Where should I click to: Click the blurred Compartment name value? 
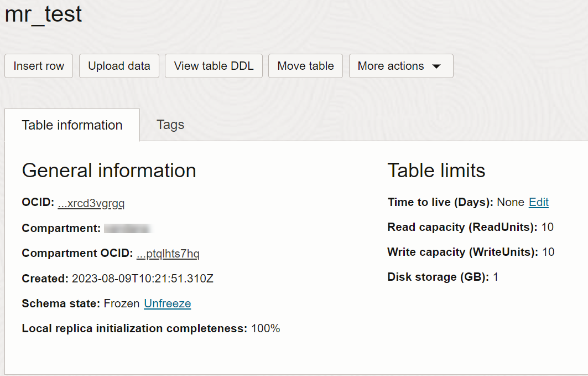pyautogui.click(x=128, y=228)
